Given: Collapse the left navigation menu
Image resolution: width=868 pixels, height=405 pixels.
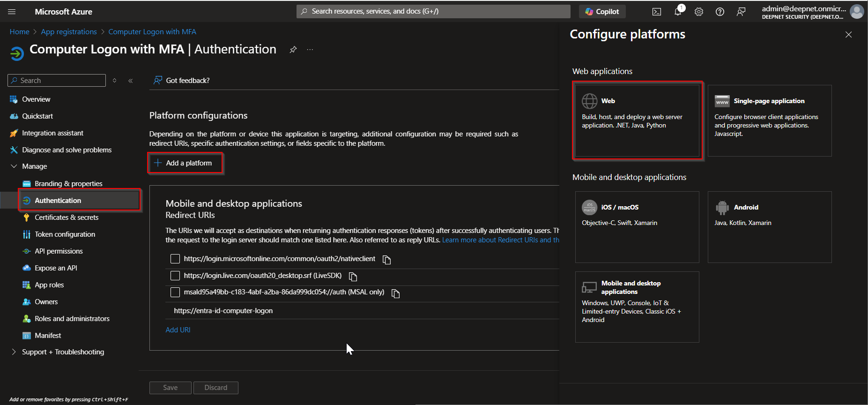Looking at the screenshot, I should [x=131, y=81].
